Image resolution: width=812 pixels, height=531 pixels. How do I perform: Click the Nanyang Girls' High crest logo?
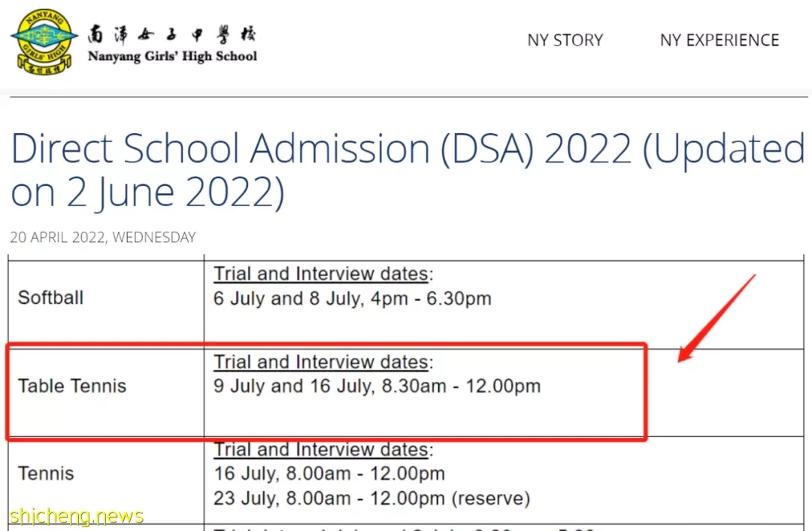pos(44,41)
